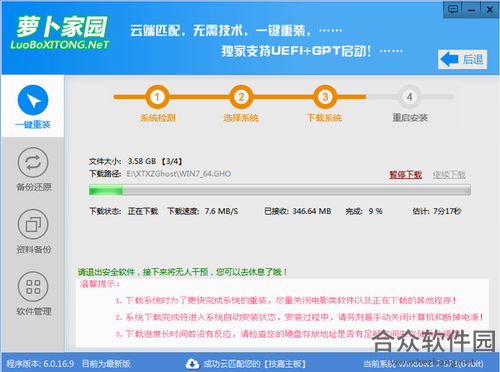500x372 pixels.
Task: Click 目前为最新版 in status bar
Action: point(106,364)
